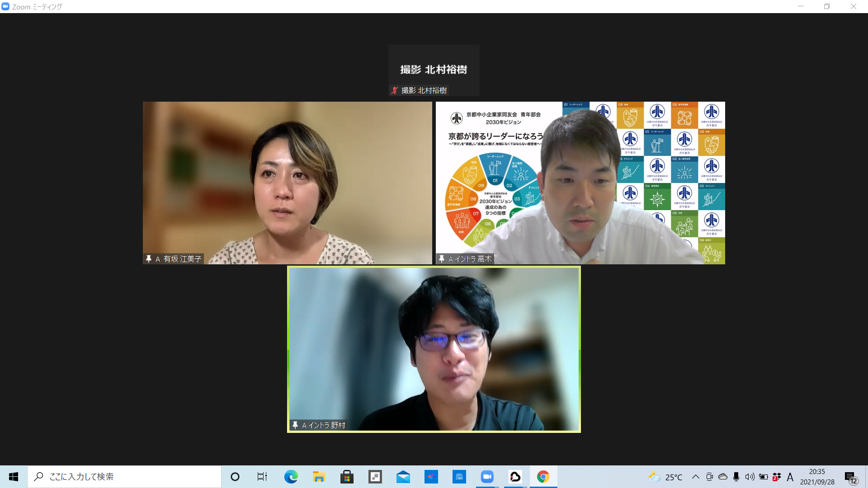Open Microsoft Store from taskbar

(347, 477)
